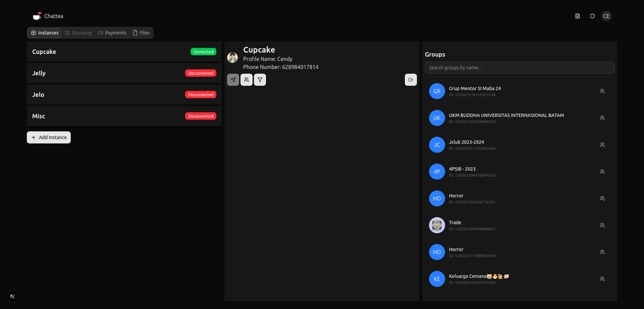Switch to the Payments tab
The height and width of the screenshot is (309, 644).
[x=112, y=33]
